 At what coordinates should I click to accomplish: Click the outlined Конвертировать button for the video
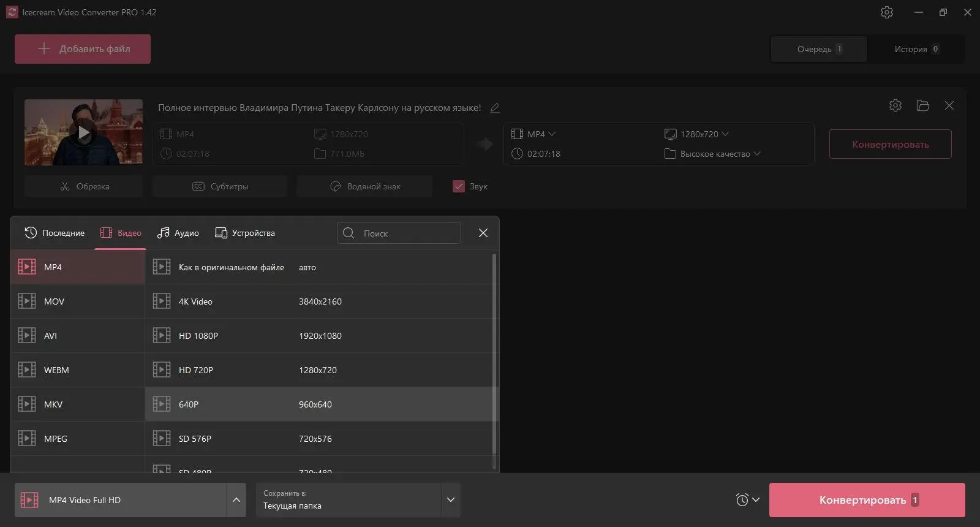(891, 144)
